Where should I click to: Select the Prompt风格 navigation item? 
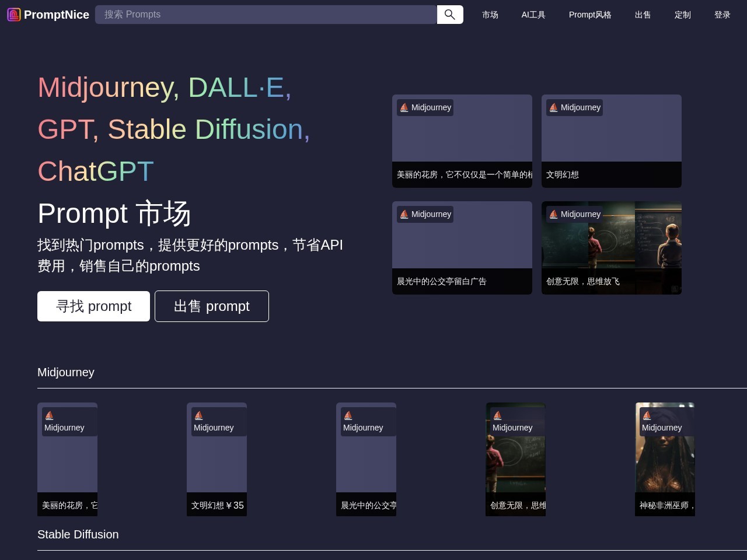point(590,15)
